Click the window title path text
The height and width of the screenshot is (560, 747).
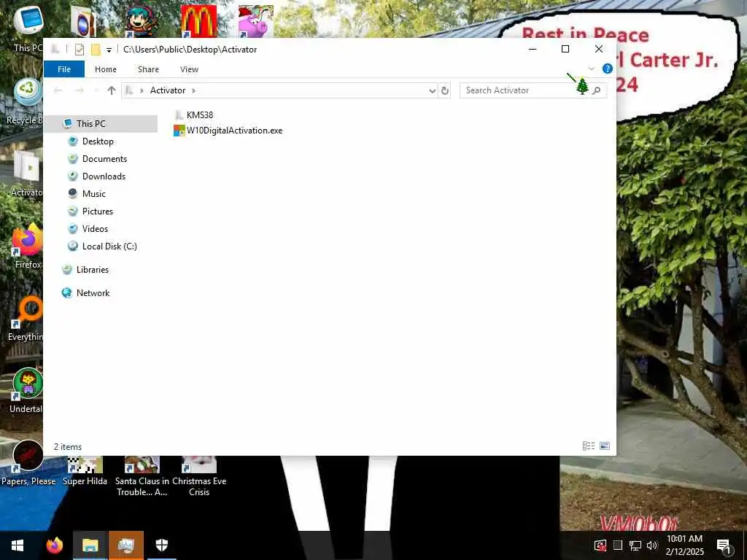coord(190,50)
